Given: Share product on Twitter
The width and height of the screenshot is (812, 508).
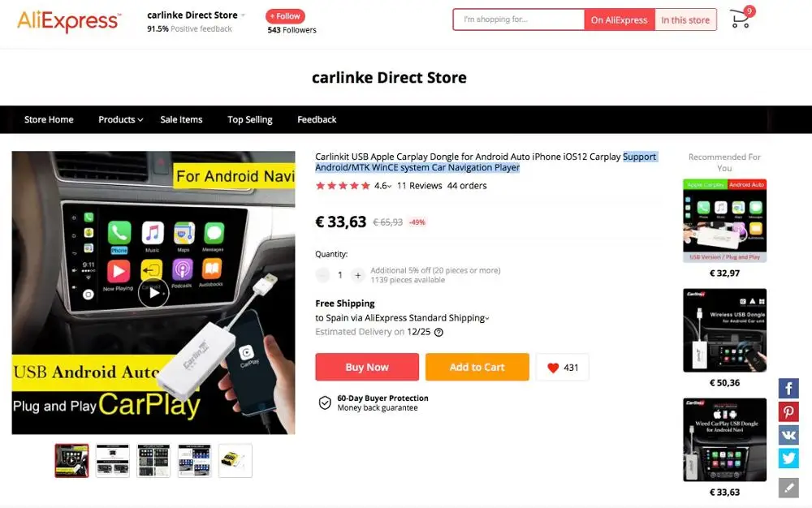Looking at the screenshot, I should (788, 458).
